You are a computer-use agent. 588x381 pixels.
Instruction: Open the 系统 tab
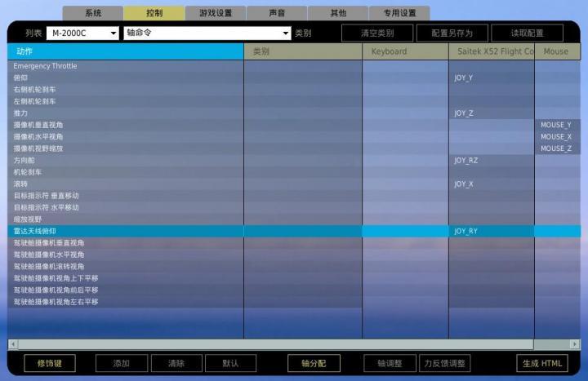point(93,13)
